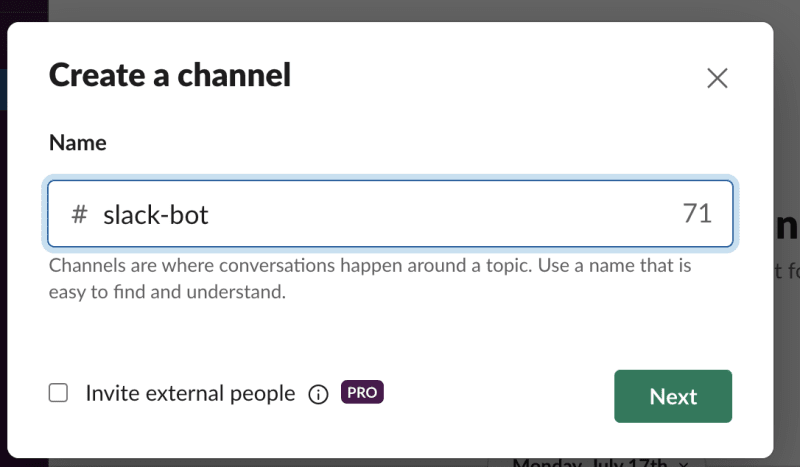Click the 71 remaining characters counter

point(697,213)
